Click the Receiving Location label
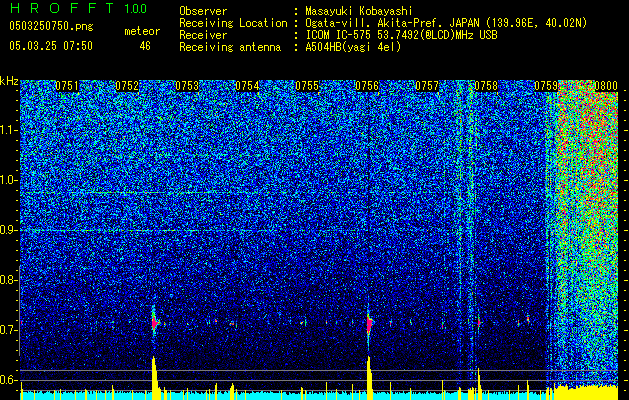The height and width of the screenshot is (400, 629). [233, 23]
